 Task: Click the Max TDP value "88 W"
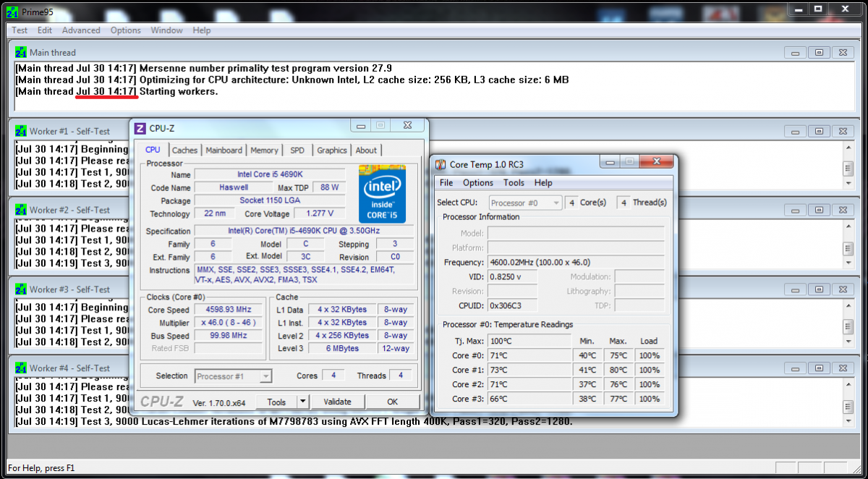click(x=330, y=187)
